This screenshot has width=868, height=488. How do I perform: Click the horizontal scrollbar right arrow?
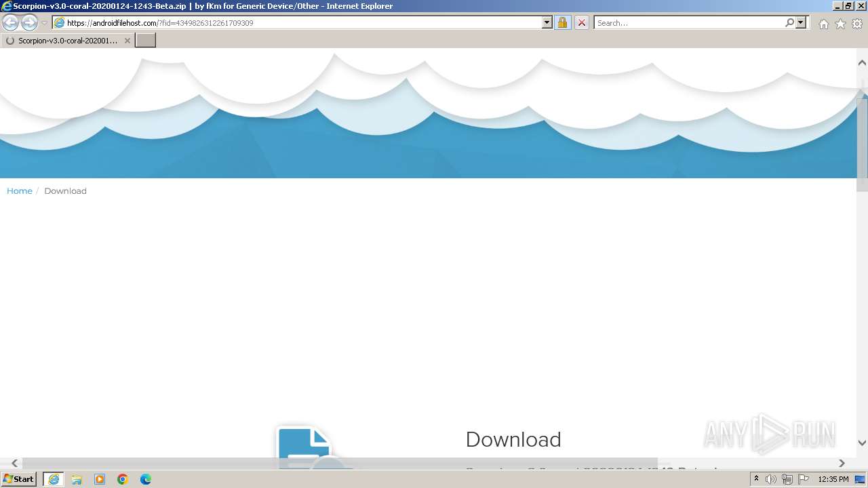(x=842, y=464)
